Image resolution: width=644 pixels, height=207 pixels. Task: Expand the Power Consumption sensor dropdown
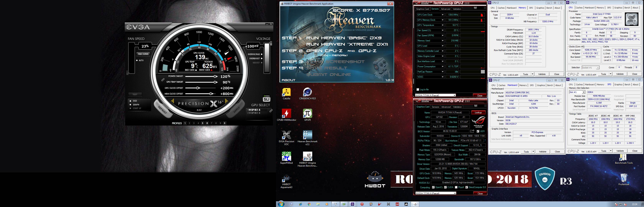click(443, 67)
